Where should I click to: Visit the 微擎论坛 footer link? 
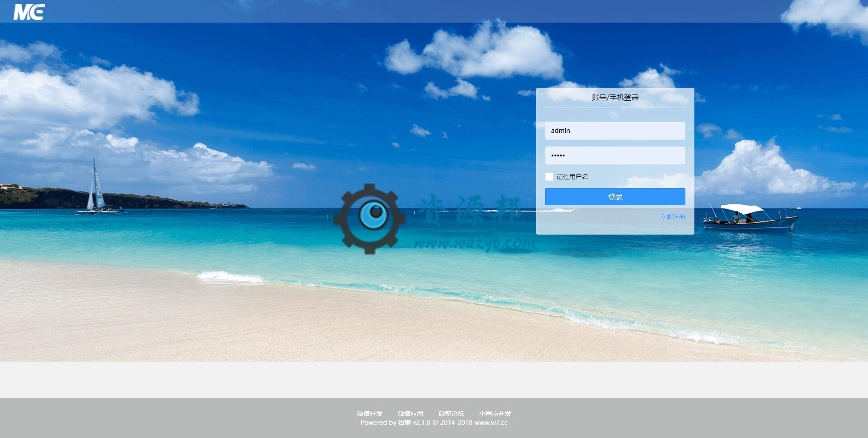pyautogui.click(x=451, y=414)
